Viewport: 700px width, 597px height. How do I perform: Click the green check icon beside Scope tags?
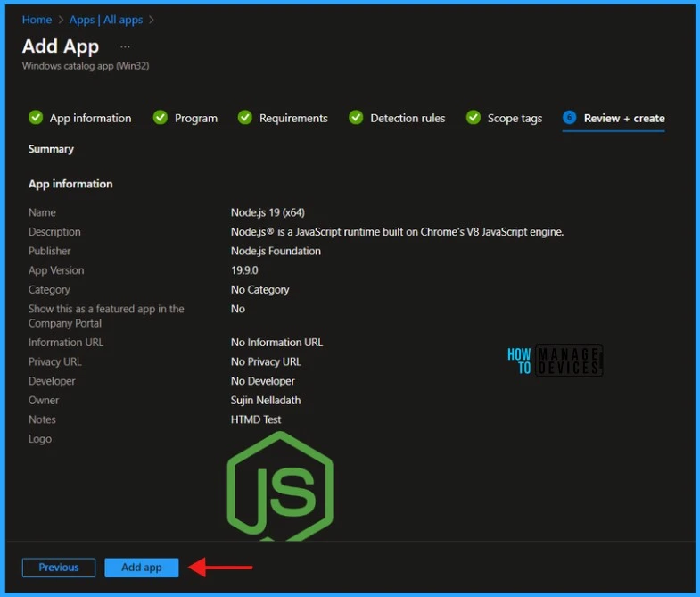point(474,118)
